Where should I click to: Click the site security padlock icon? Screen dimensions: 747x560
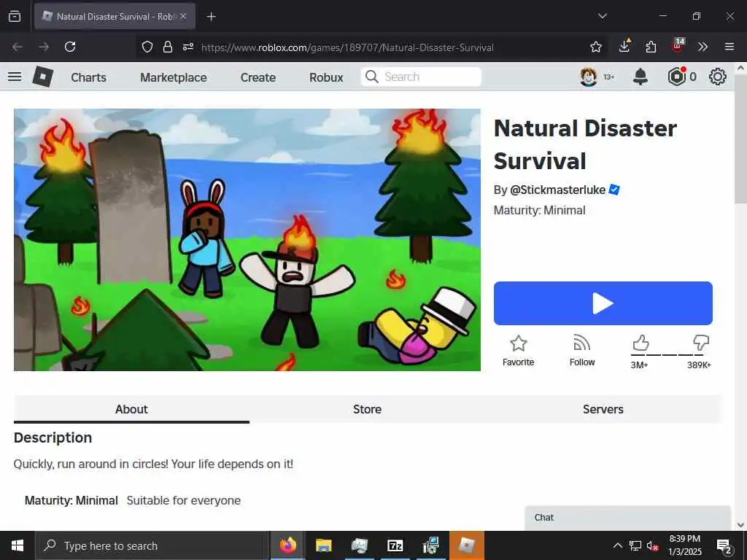167,47
